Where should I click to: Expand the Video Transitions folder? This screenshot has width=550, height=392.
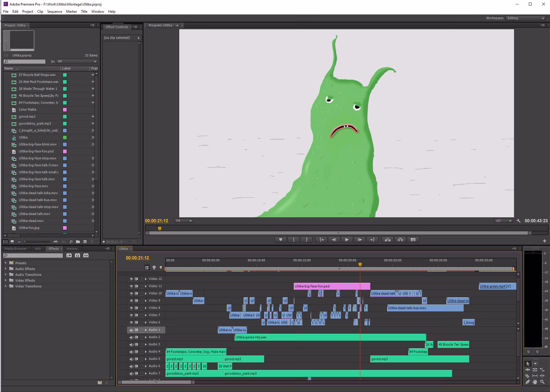coord(6,286)
